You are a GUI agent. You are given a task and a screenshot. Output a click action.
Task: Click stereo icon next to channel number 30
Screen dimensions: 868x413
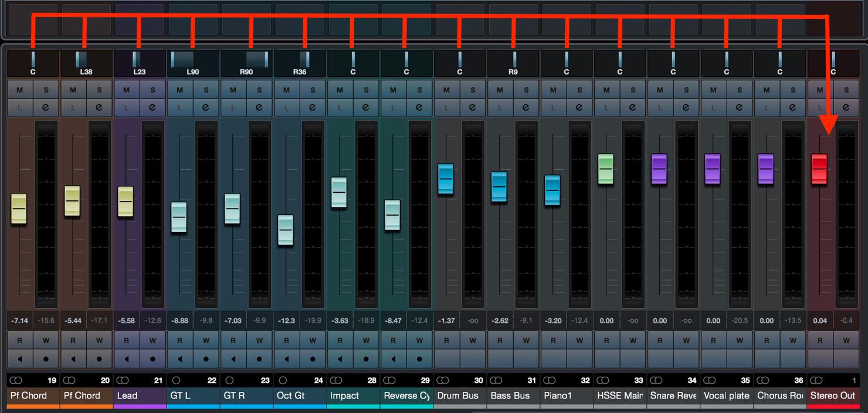coord(443,380)
